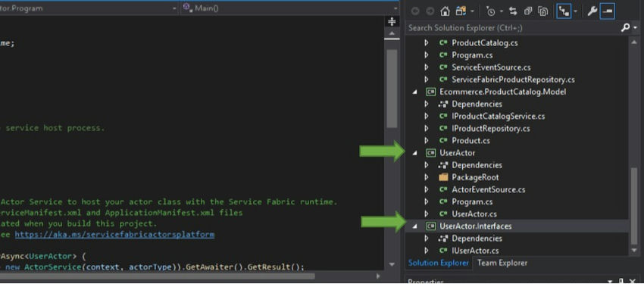Open the PackageRoot folder
The height and width of the screenshot is (284, 644).
click(475, 177)
